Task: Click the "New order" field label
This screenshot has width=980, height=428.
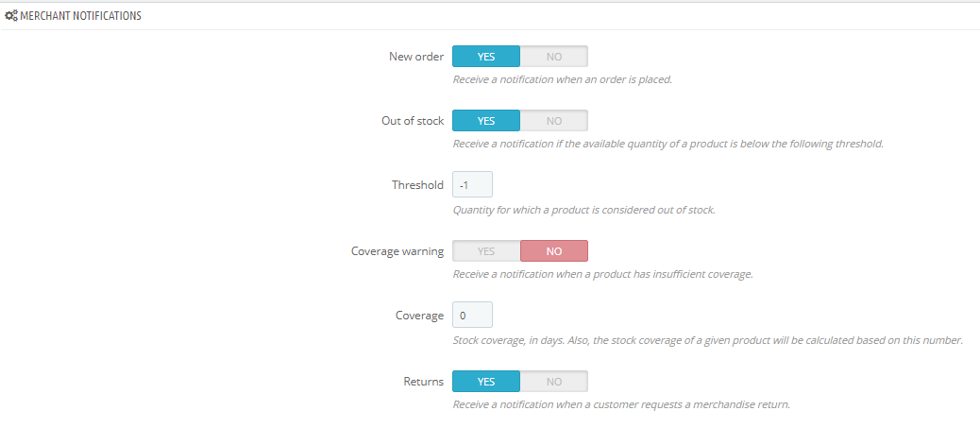Action: pyautogui.click(x=416, y=57)
